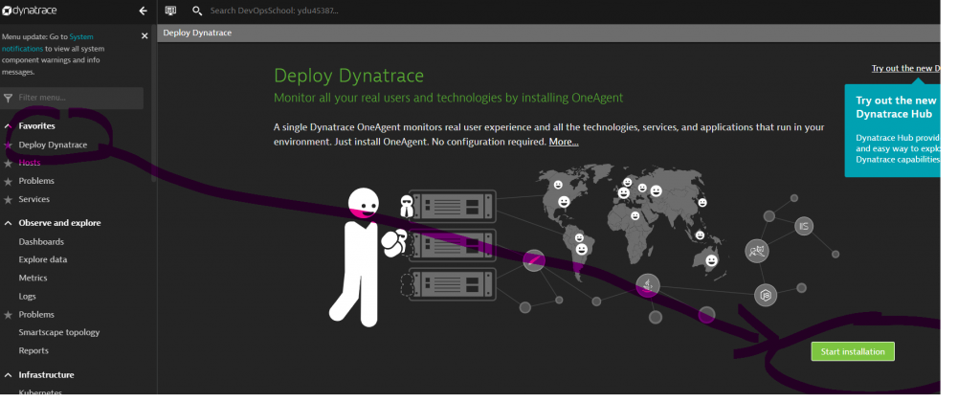Click the Filter menu input field
The width and height of the screenshot is (980, 402).
[x=78, y=98]
